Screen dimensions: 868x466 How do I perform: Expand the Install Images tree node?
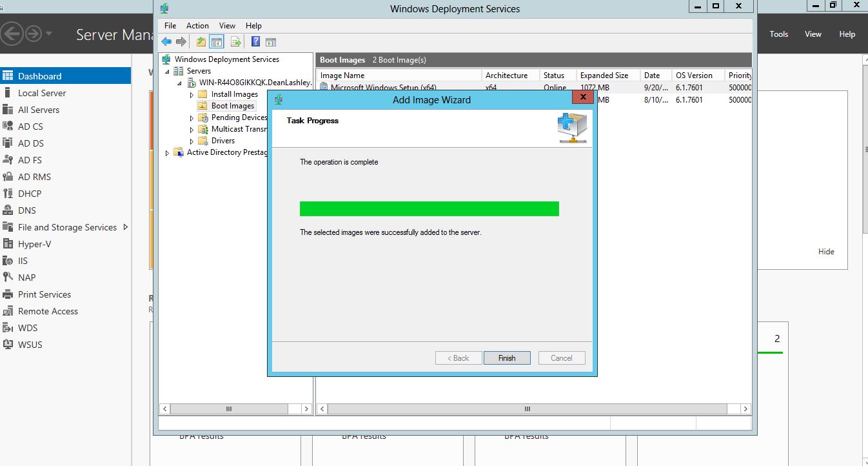192,95
